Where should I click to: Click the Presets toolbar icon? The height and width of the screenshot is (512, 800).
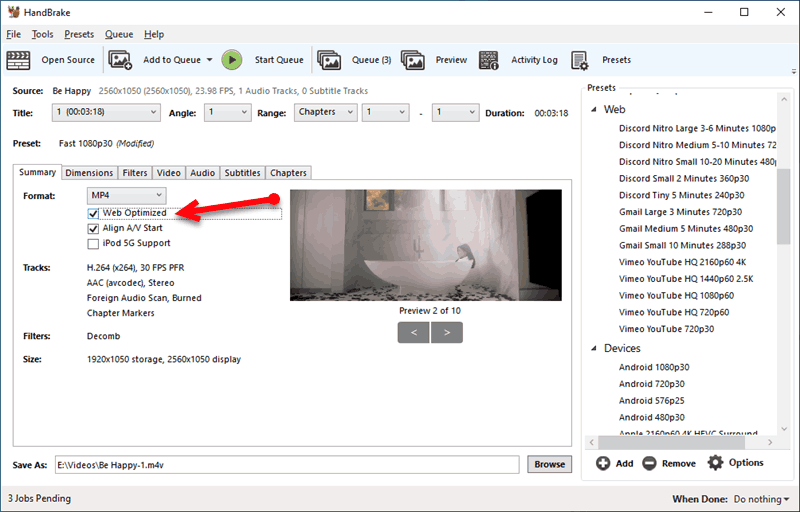tap(580, 60)
